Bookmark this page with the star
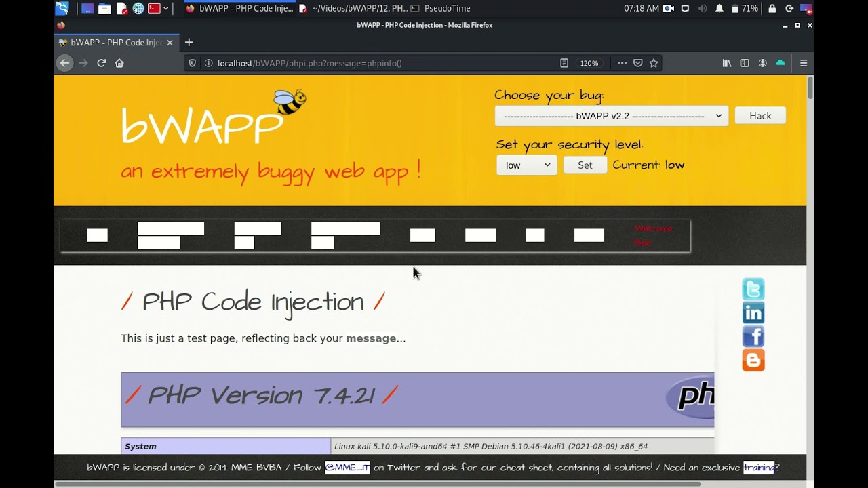The height and width of the screenshot is (488, 868). (x=654, y=63)
